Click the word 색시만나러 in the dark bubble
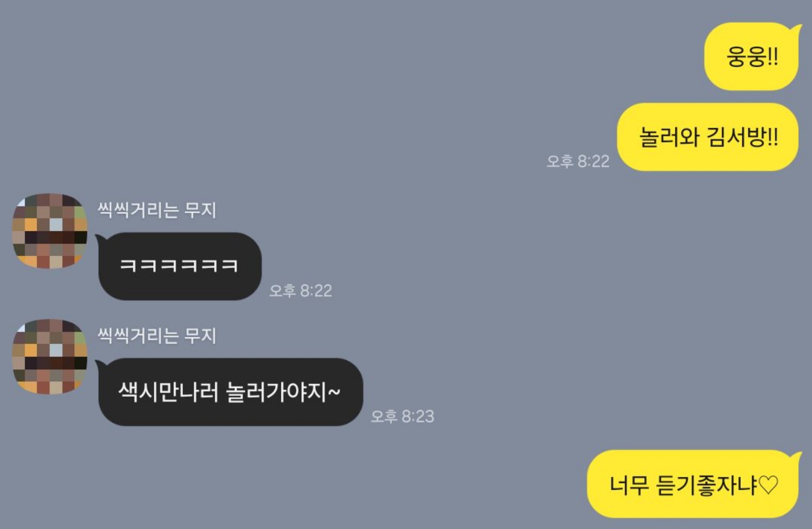 click(168, 392)
